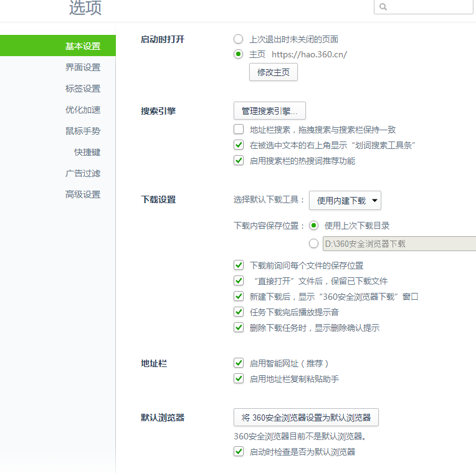Toggle 启用智能网址 checkbox
The height and width of the screenshot is (473, 476).
(239, 363)
